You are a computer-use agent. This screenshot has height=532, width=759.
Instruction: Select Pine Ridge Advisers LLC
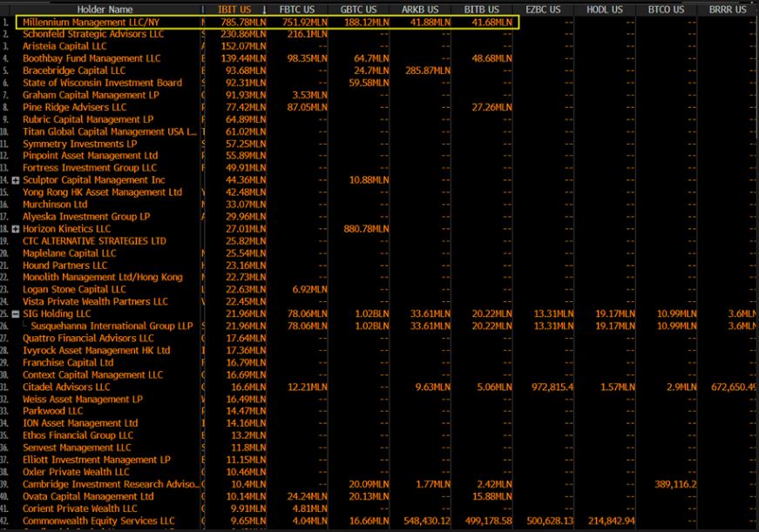[75, 107]
